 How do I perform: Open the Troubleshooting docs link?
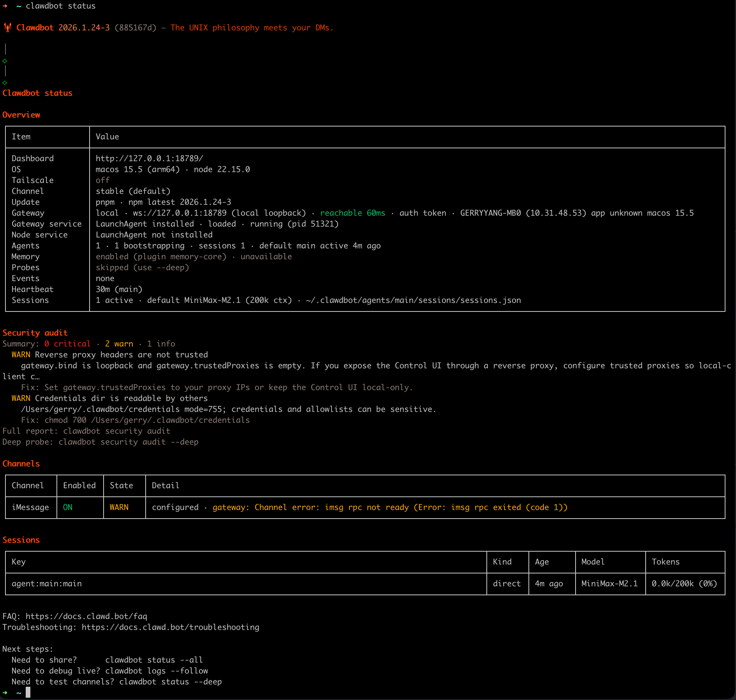click(170, 627)
